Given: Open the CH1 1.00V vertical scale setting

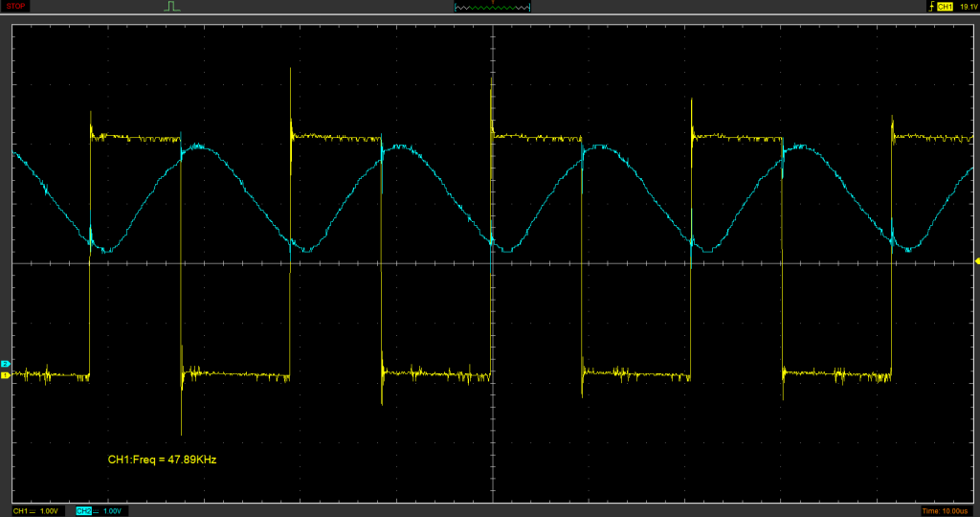Looking at the screenshot, I should pyautogui.click(x=49, y=511).
